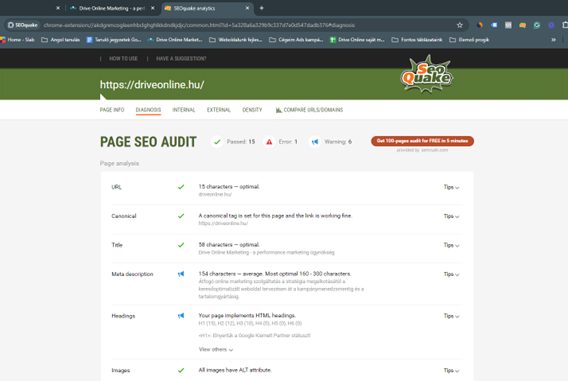568x381 pixels.
Task: Click the green Passed checkmark icon
Action: tap(217, 142)
